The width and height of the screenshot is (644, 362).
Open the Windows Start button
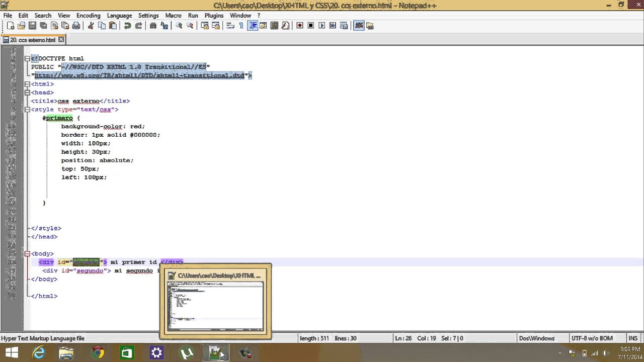[x=12, y=353]
